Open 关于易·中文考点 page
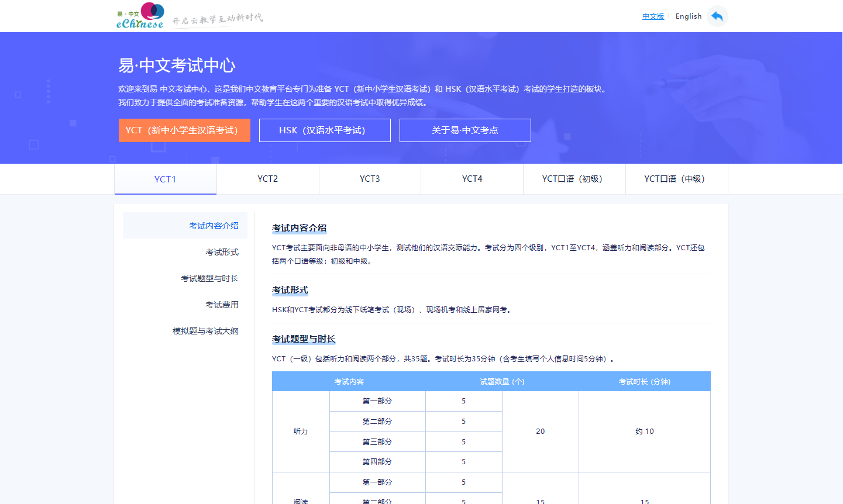The height and width of the screenshot is (504, 843). tap(465, 130)
